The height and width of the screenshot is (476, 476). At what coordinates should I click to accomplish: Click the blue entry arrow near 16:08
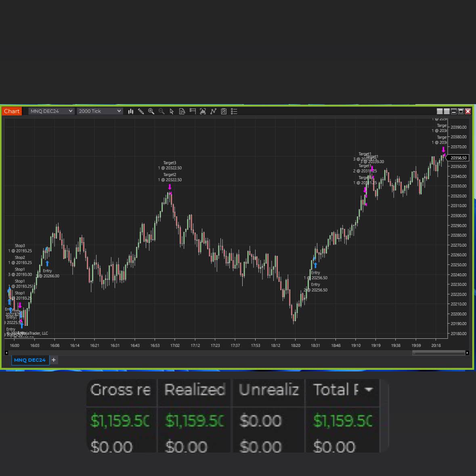[47, 264]
